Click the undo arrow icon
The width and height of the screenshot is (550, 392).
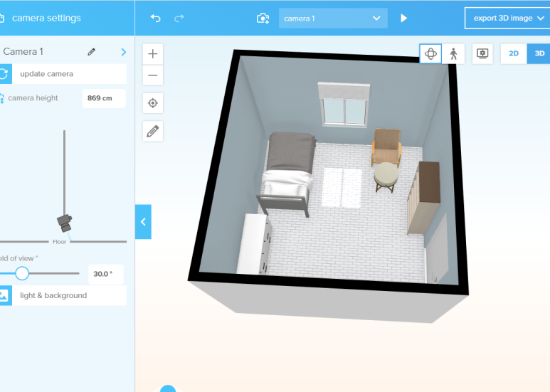(x=155, y=18)
